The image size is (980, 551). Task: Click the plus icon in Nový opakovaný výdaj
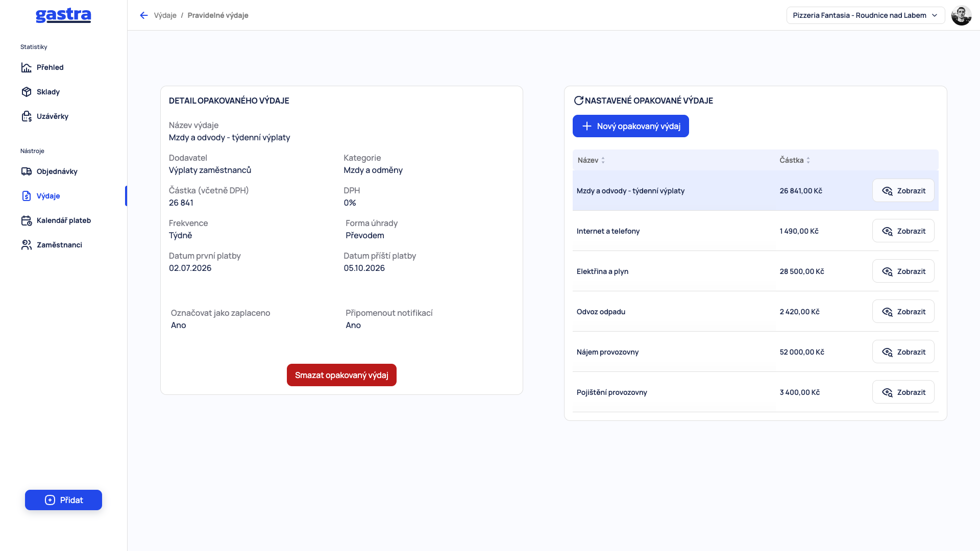pos(587,126)
